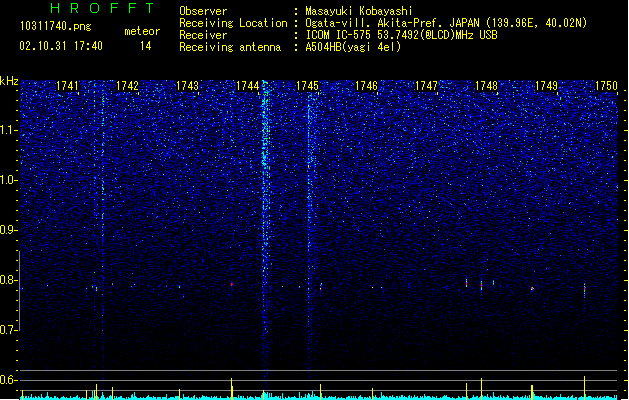
Task: Click the Receiving antenna label
Action: click(x=230, y=47)
